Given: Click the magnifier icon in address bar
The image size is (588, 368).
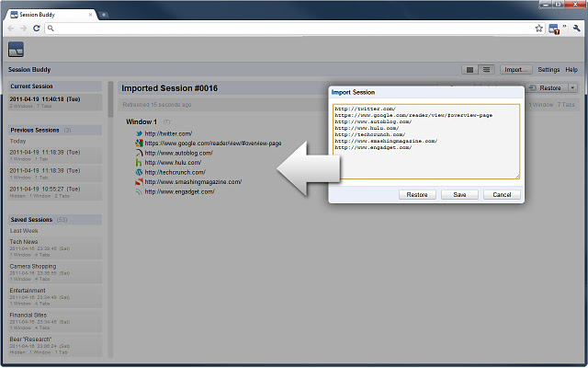Looking at the screenshot, I should click(x=51, y=29).
